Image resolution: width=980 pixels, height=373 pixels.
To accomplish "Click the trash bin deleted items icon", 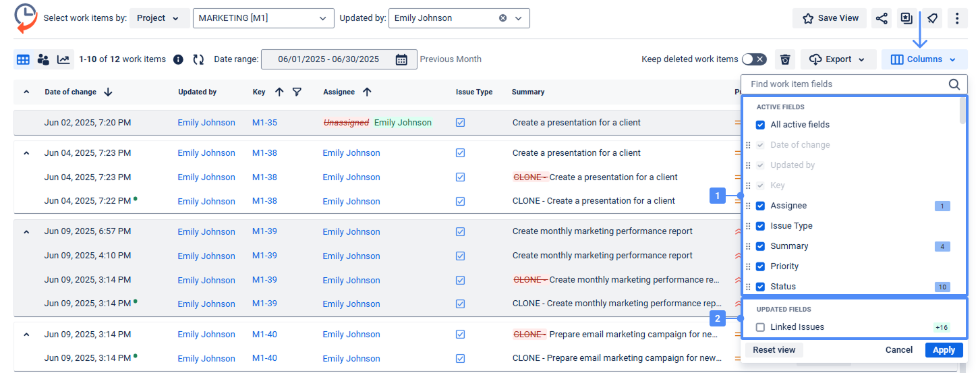I will click(785, 59).
